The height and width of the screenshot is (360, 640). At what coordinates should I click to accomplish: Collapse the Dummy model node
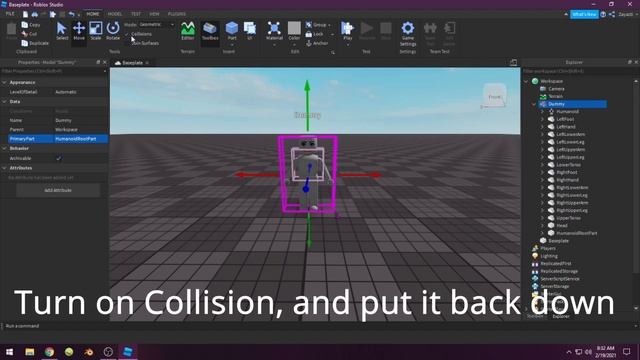coord(534,104)
